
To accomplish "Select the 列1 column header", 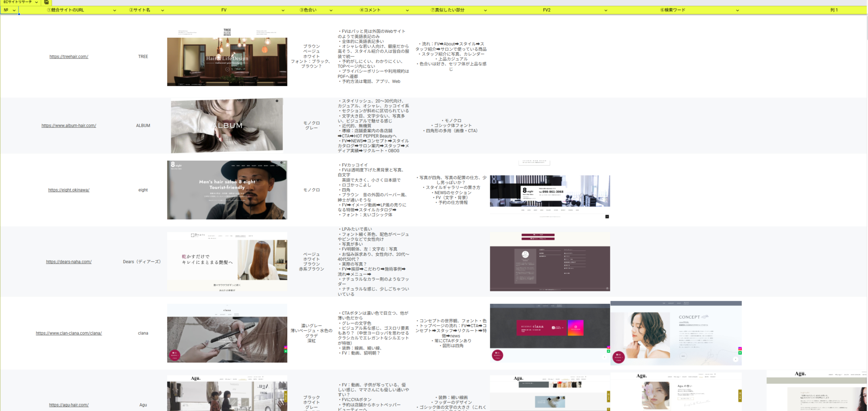I will click(834, 10).
